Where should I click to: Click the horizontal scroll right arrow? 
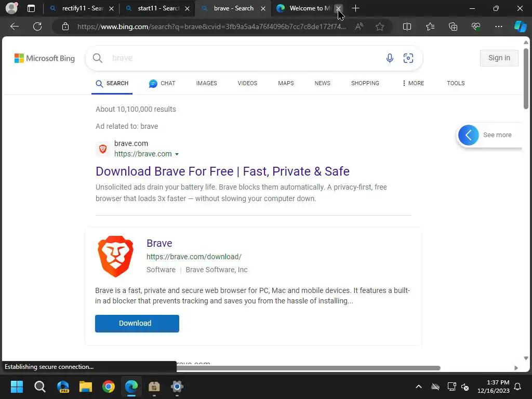click(516, 368)
